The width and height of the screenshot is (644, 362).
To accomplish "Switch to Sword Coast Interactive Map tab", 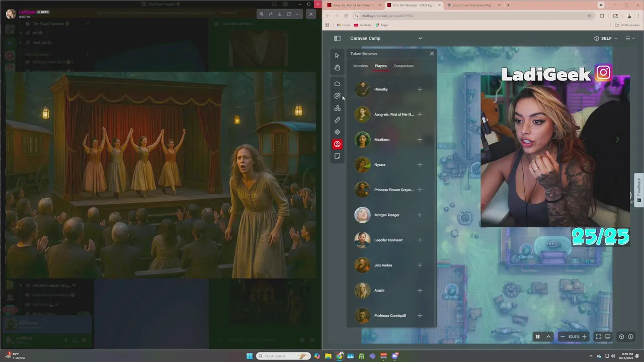I will click(x=474, y=5).
